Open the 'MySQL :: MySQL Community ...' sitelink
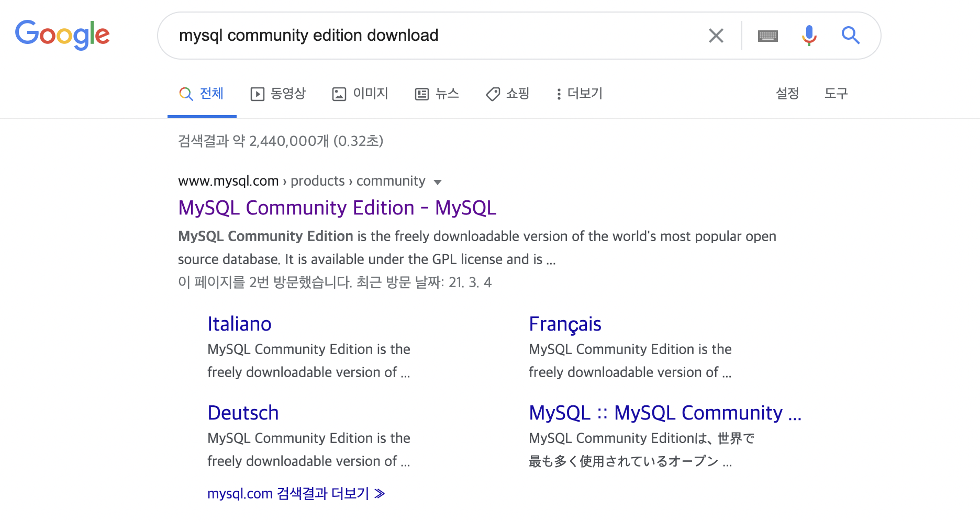Screen dimensions: 980x522 coord(665,413)
